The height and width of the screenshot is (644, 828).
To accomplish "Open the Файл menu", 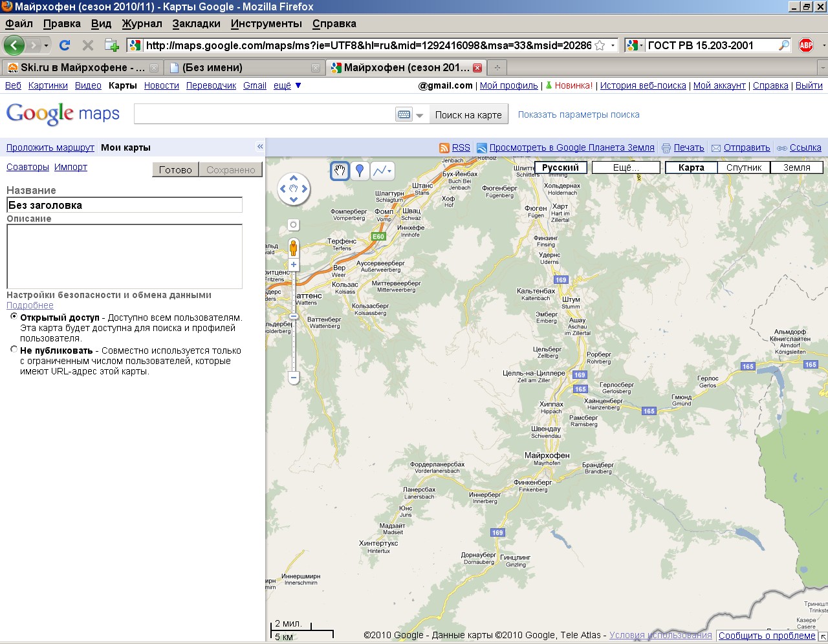I will click(19, 23).
